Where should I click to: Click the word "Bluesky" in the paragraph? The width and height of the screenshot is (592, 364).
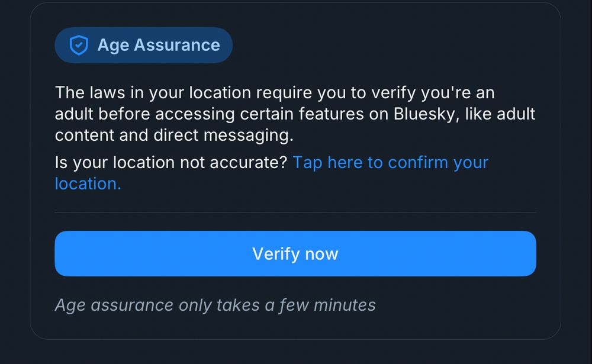click(426, 114)
